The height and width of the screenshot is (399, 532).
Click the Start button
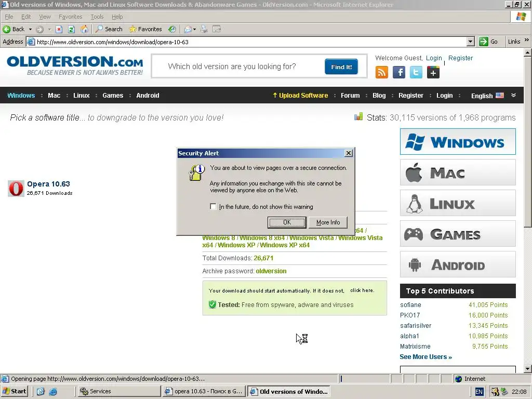click(x=14, y=391)
